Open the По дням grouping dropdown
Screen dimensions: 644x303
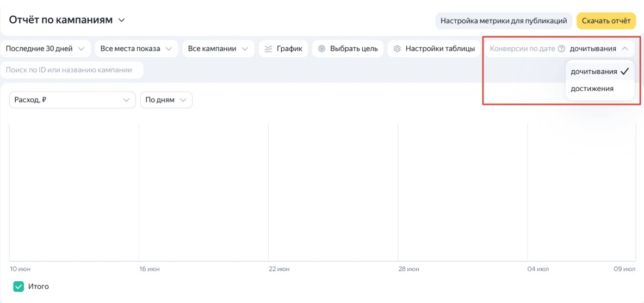click(x=166, y=100)
